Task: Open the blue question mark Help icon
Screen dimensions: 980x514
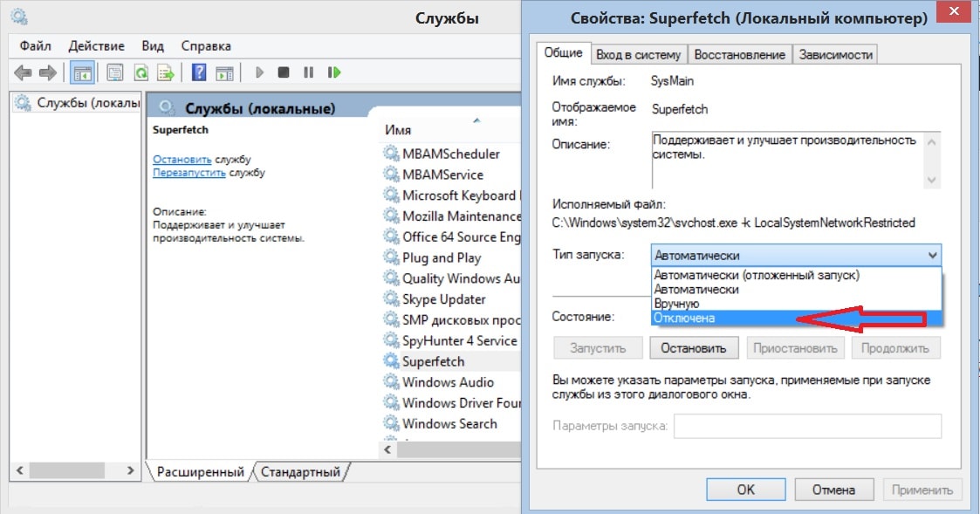Action: 199,72
